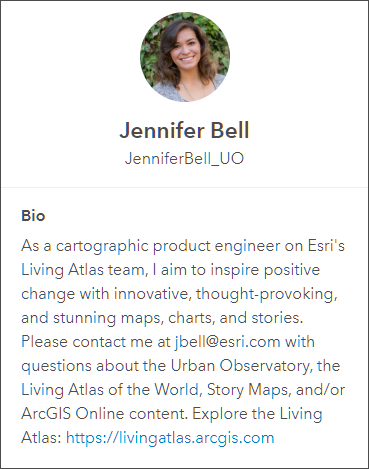Click the jbell@esri.com email address
The height and width of the screenshot is (469, 369).
[227, 342]
